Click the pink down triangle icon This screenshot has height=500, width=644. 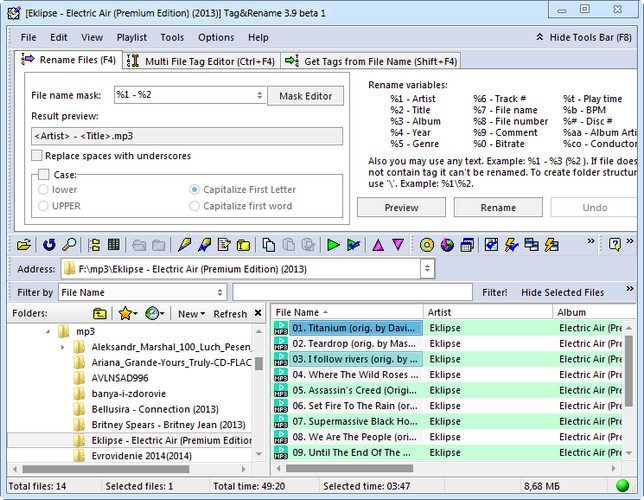pyautogui.click(x=398, y=245)
